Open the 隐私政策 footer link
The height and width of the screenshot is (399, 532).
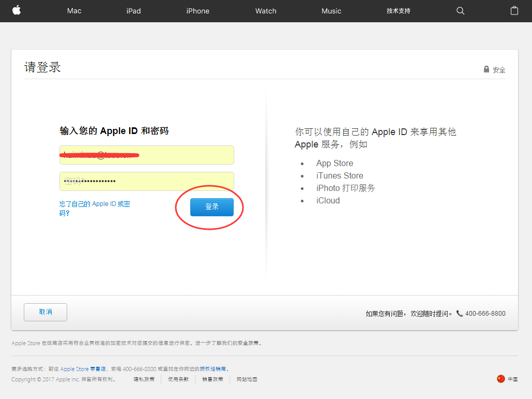point(144,379)
